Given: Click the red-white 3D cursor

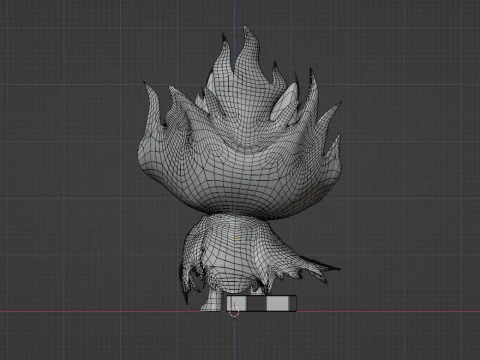Looking at the screenshot, I should [234, 312].
